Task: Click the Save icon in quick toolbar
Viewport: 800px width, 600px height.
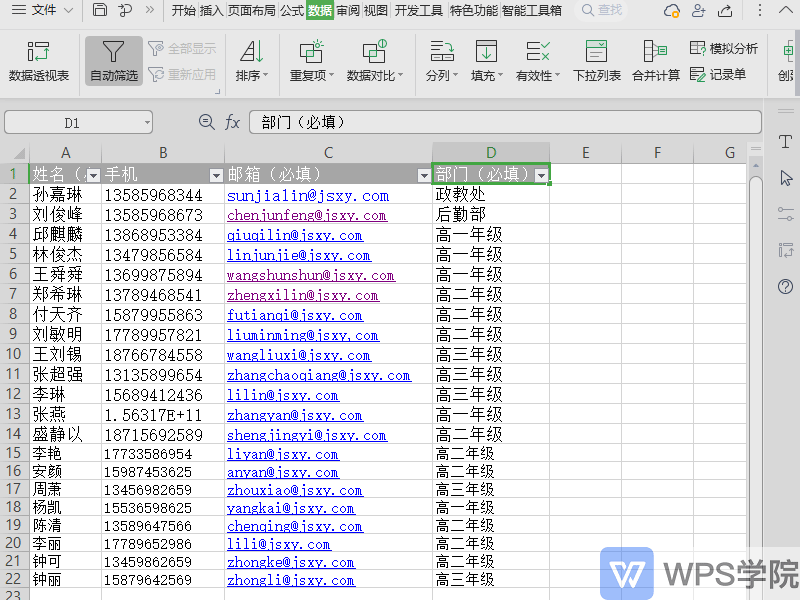Action: pos(100,10)
